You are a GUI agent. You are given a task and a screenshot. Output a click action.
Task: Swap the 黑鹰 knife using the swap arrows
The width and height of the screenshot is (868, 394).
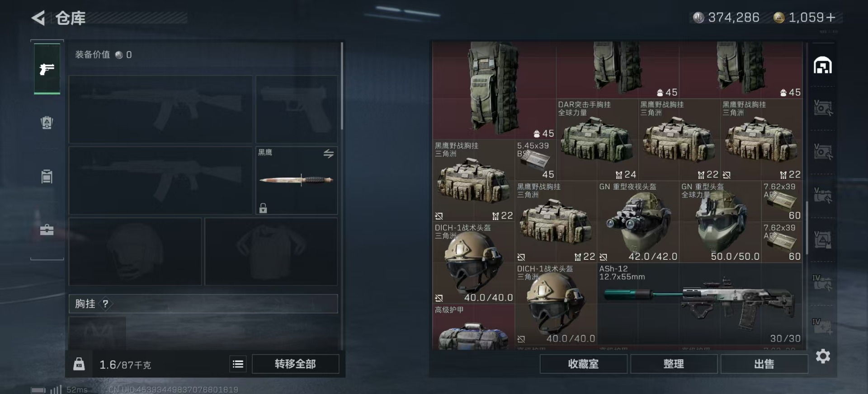329,154
